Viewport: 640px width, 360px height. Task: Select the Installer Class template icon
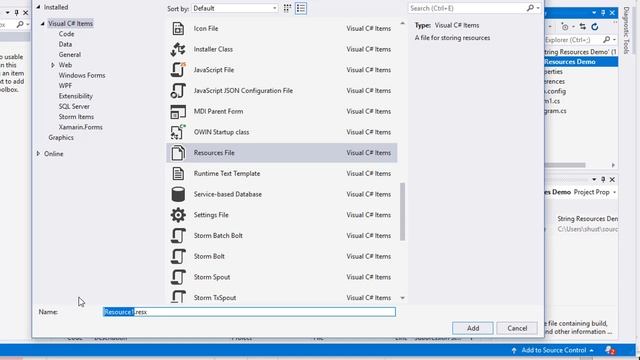(178, 49)
